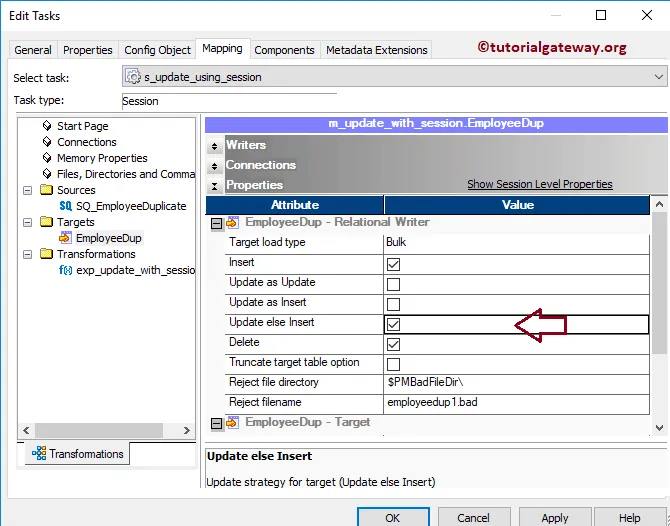Enable Truncate target table option checkbox
Screen dimensions: 670x526
tap(393, 364)
